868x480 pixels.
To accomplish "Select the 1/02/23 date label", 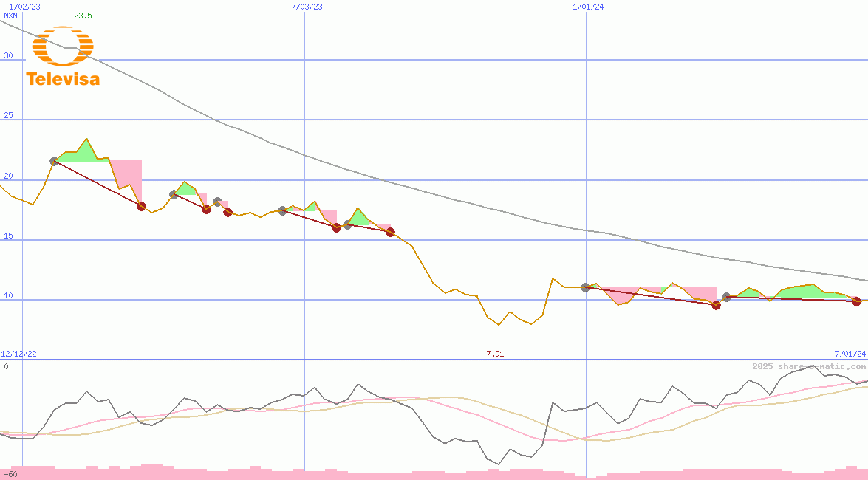I will pyautogui.click(x=24, y=7).
